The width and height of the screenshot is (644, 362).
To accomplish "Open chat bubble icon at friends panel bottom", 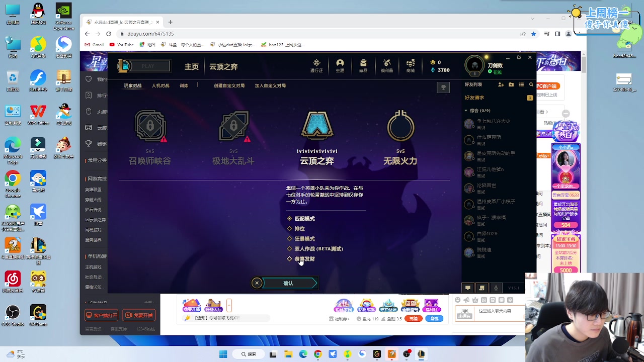I will [468, 288].
